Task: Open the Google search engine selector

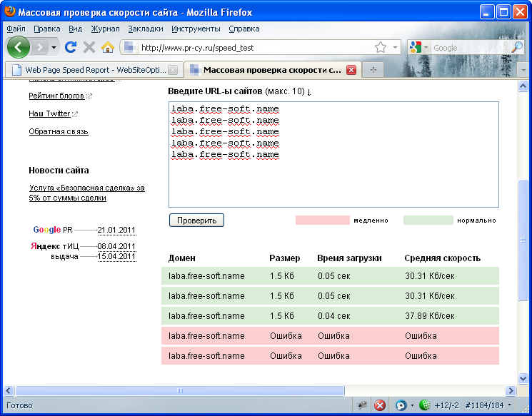Action: (418, 48)
